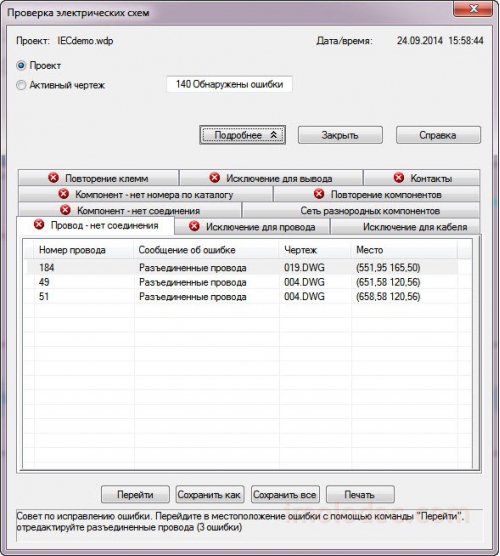Click the error icon next to Исключение для провода

194,226
